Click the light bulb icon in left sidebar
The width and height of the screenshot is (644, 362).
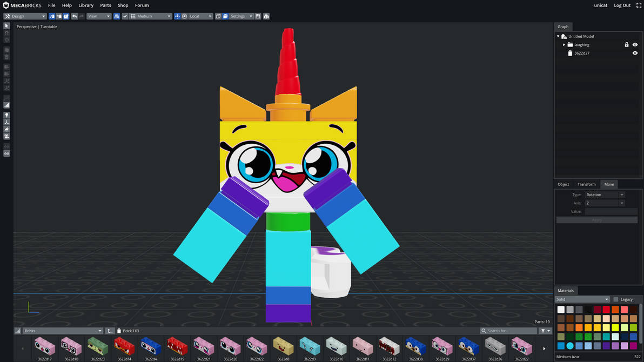coord(6,116)
